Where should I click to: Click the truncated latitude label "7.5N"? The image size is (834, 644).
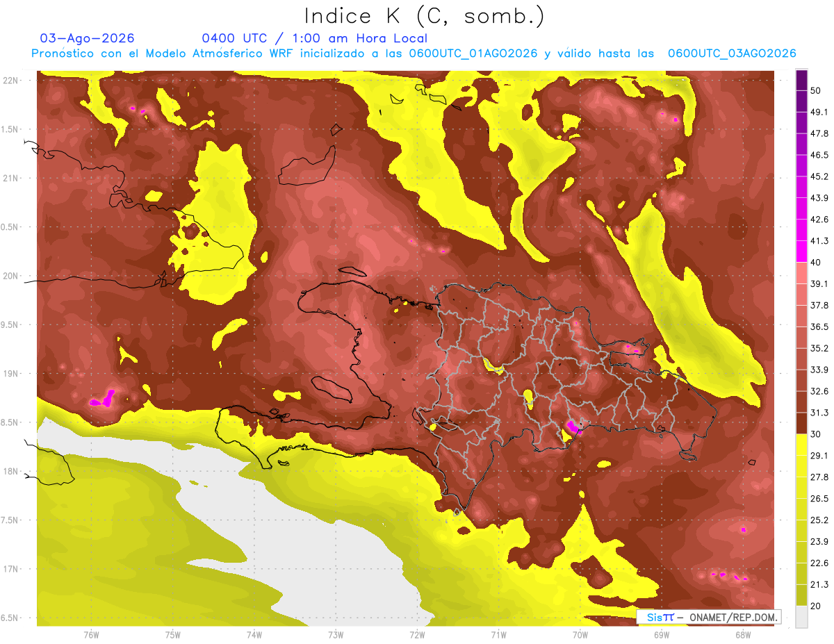(x=10, y=520)
